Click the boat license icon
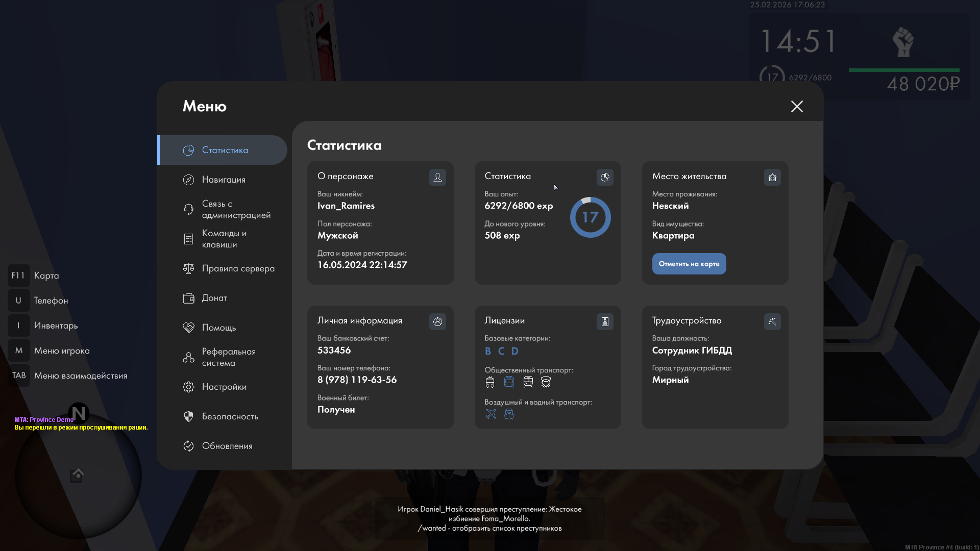Image resolution: width=980 pixels, height=551 pixels. click(509, 414)
